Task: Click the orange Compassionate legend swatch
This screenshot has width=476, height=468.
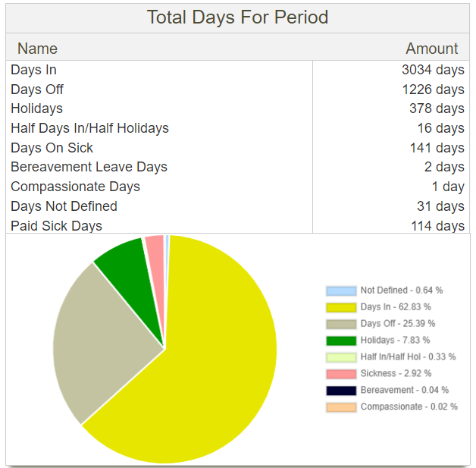Action: click(x=340, y=407)
